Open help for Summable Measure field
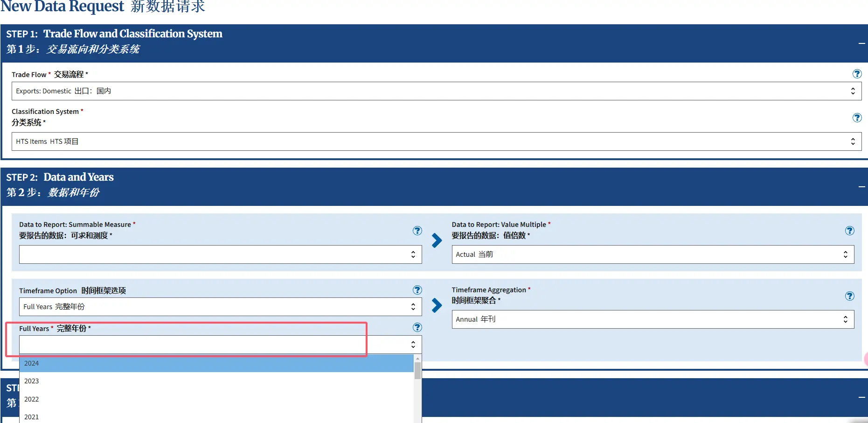 [417, 231]
